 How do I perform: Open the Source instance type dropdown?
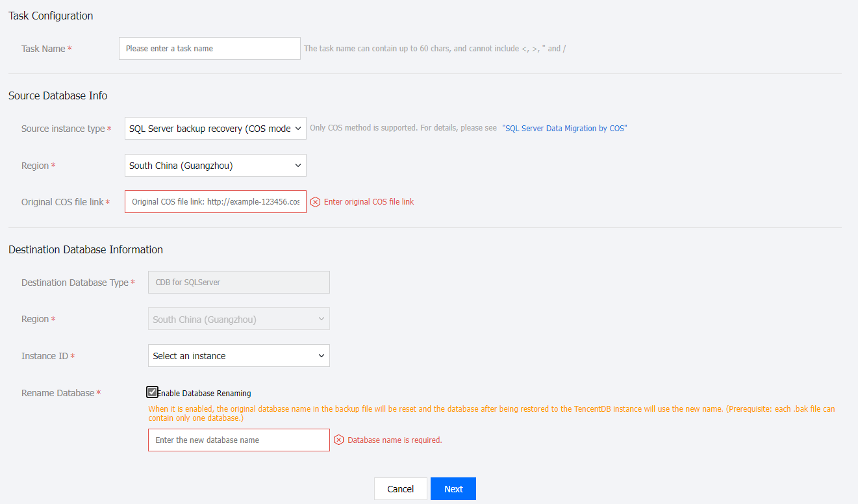[x=215, y=129]
